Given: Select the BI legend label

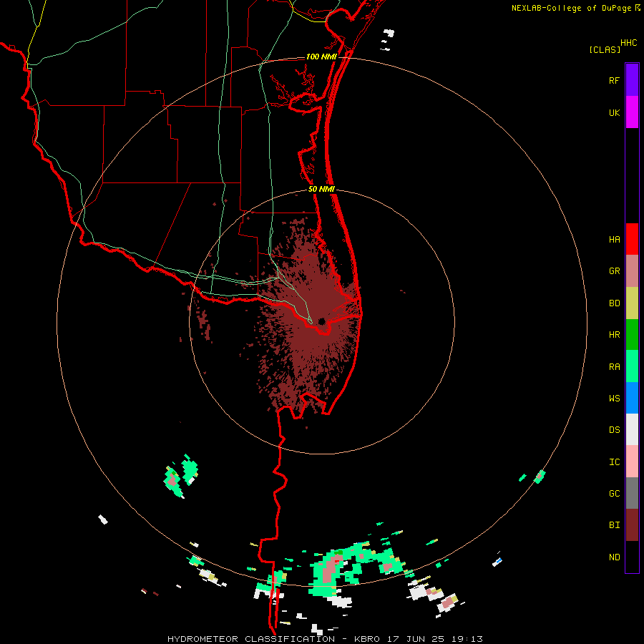Looking at the screenshot, I should pyautogui.click(x=614, y=525).
